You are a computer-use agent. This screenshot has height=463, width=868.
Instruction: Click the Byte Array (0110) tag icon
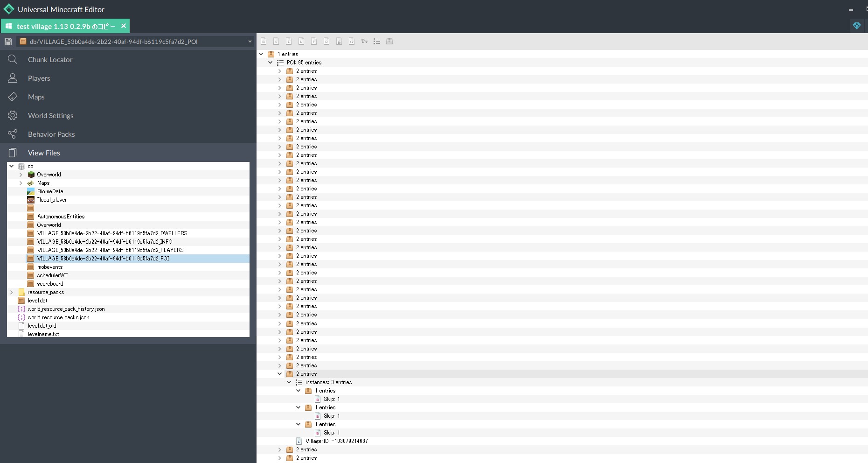339,42
